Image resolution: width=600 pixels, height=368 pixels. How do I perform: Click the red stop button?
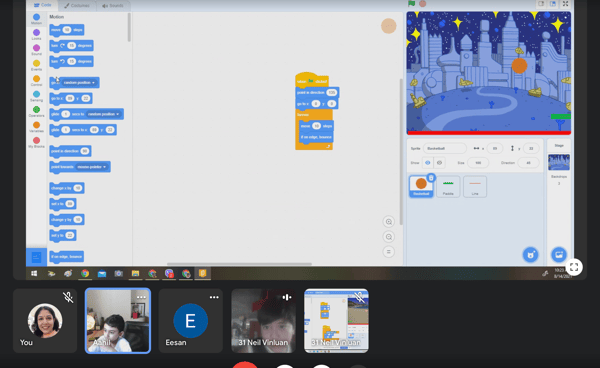click(423, 3)
